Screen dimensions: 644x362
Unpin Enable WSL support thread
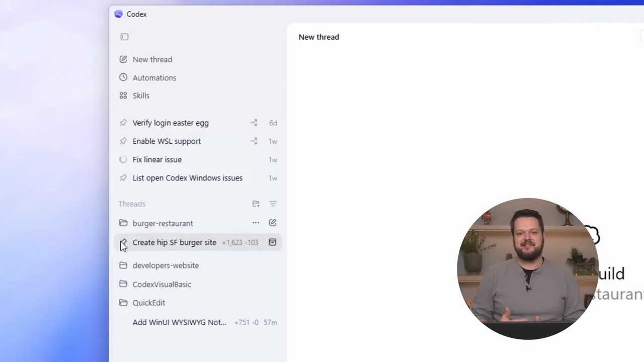pos(123,141)
